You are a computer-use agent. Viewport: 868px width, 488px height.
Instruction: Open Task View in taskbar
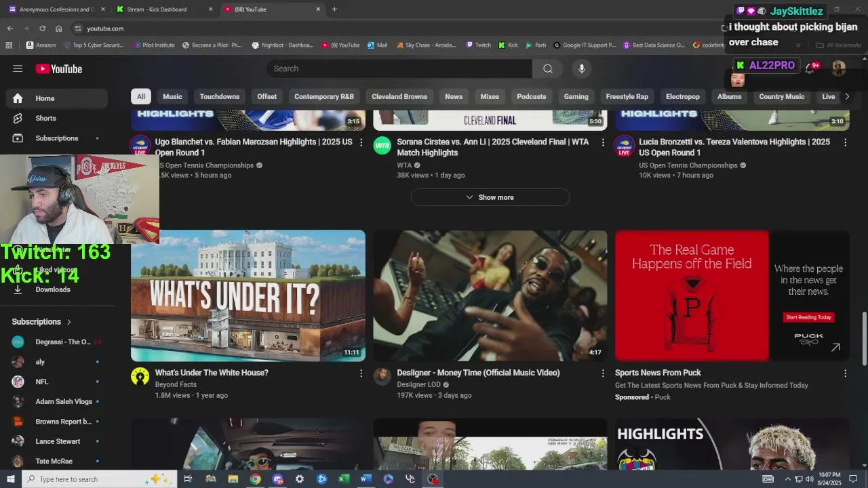pyautogui.click(x=188, y=479)
